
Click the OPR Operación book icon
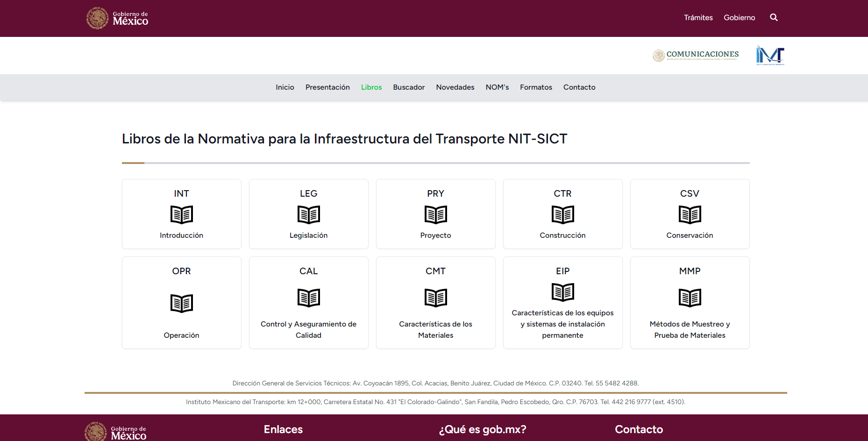point(181,304)
